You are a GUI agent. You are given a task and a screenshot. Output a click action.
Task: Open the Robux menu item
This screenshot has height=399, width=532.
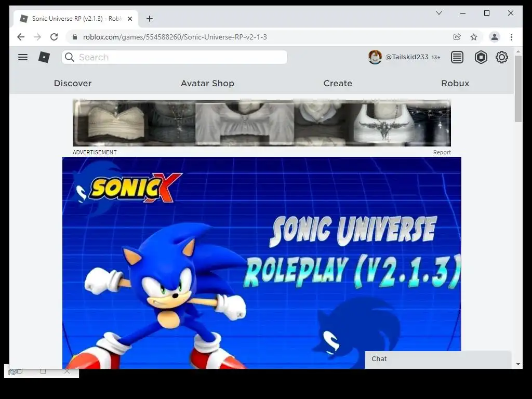(455, 83)
